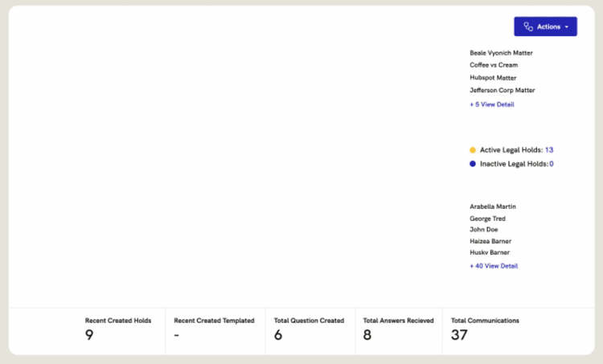Click the Recent Created Holds value 9
Image resolution: width=603 pixels, height=364 pixels.
coord(89,335)
